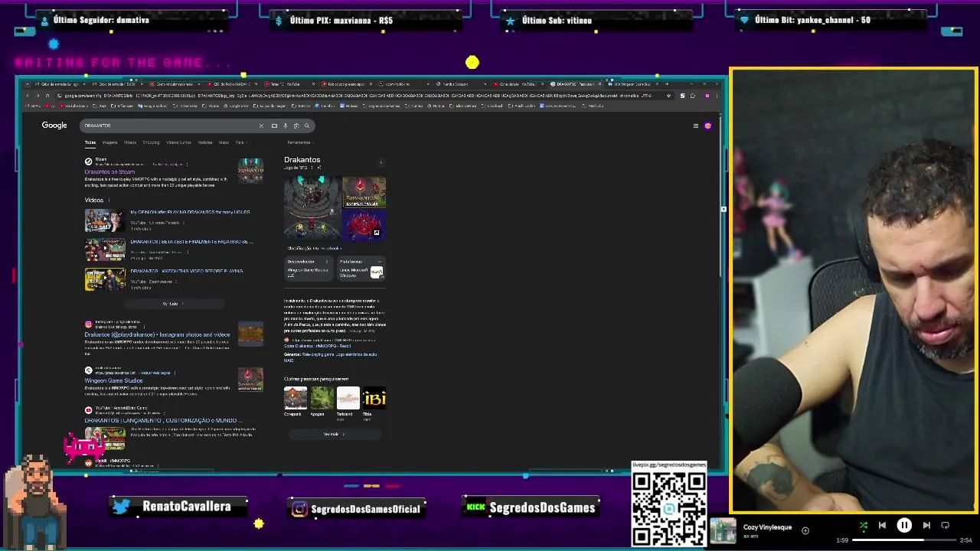Click the Google search input field
Screen dimensions: 980x551
point(168,126)
